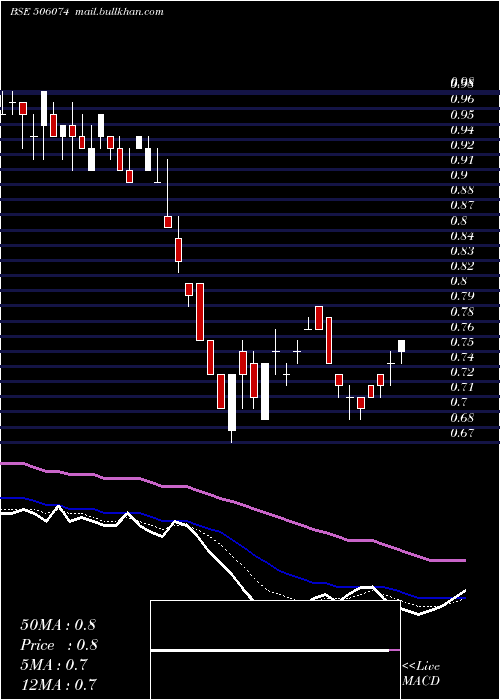The width and height of the screenshot is (500, 700).
Task: Select the 0.78 price axis label
Action: point(462,312)
